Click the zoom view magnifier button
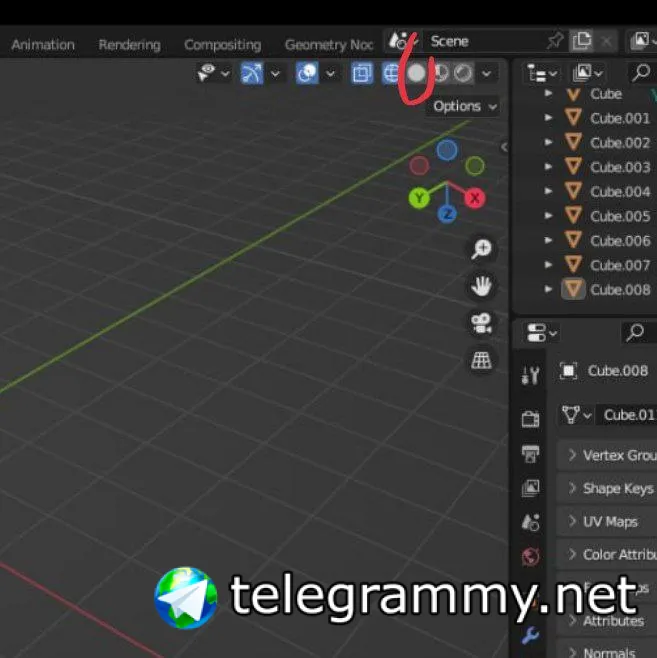Viewport: 657px width, 658px height. coord(482,250)
